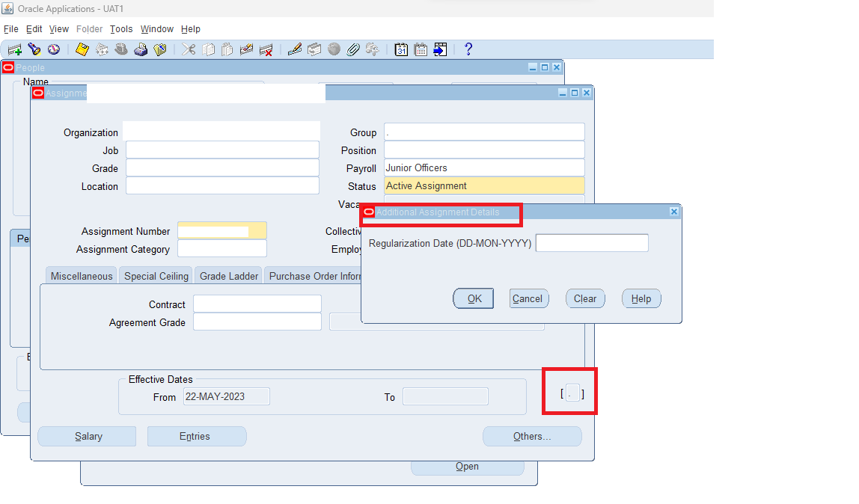Open the Folder Tools toolbar icon
The height and width of the screenshot is (504, 859).
pyautogui.click(x=159, y=49)
